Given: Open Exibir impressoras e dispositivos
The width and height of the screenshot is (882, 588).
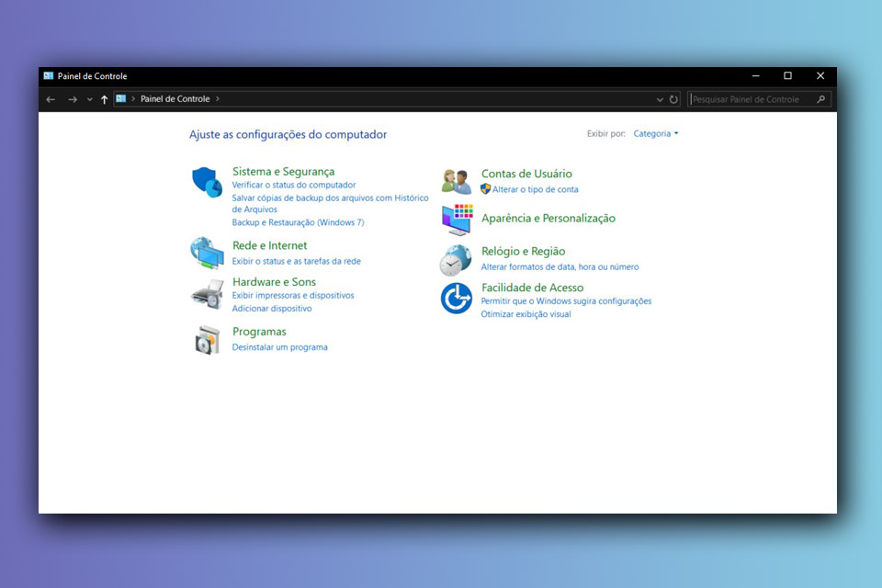Looking at the screenshot, I should [293, 296].
